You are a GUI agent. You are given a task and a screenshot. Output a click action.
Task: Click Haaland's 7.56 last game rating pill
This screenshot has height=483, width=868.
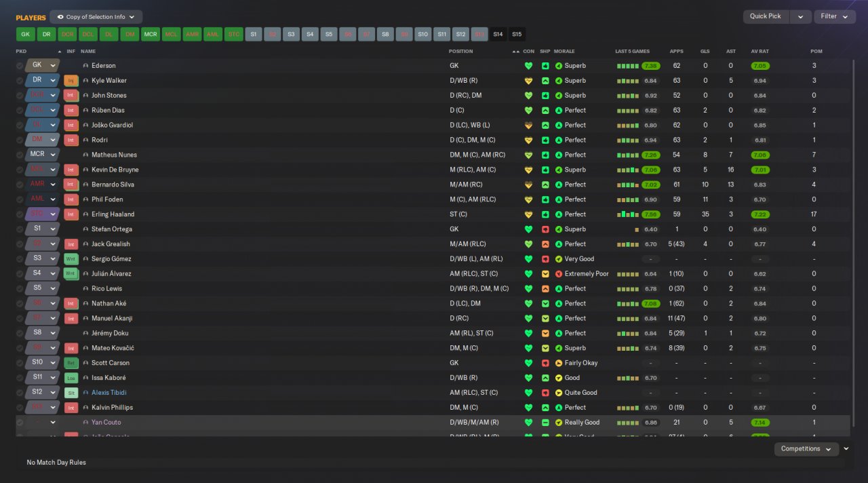point(651,214)
